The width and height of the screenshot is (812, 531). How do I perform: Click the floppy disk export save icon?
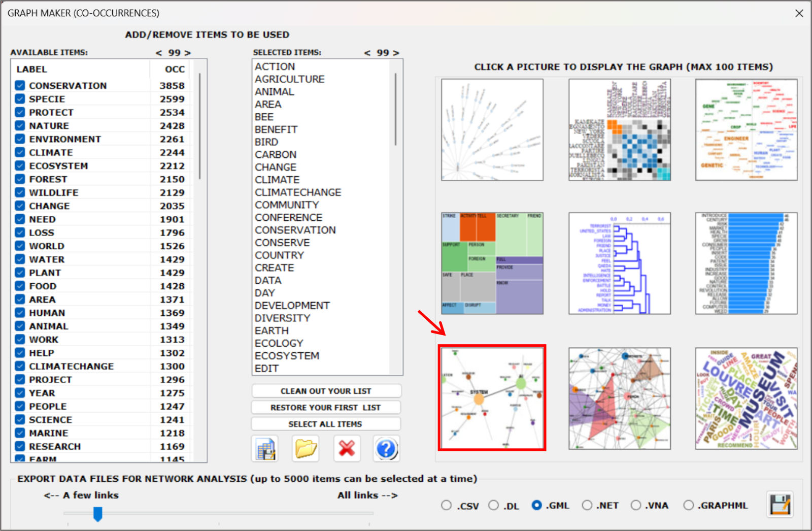click(x=780, y=505)
